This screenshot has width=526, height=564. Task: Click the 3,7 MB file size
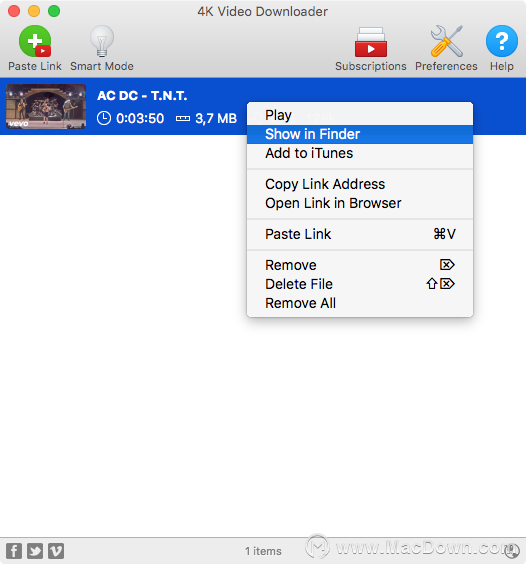click(216, 118)
